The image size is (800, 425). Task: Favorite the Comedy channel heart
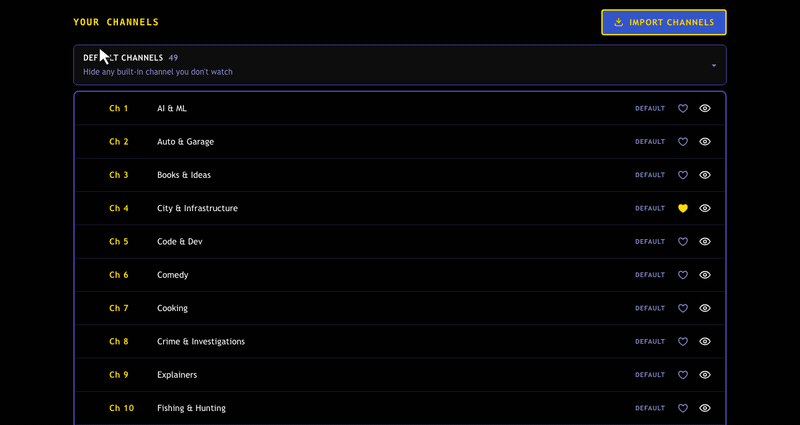tap(683, 275)
